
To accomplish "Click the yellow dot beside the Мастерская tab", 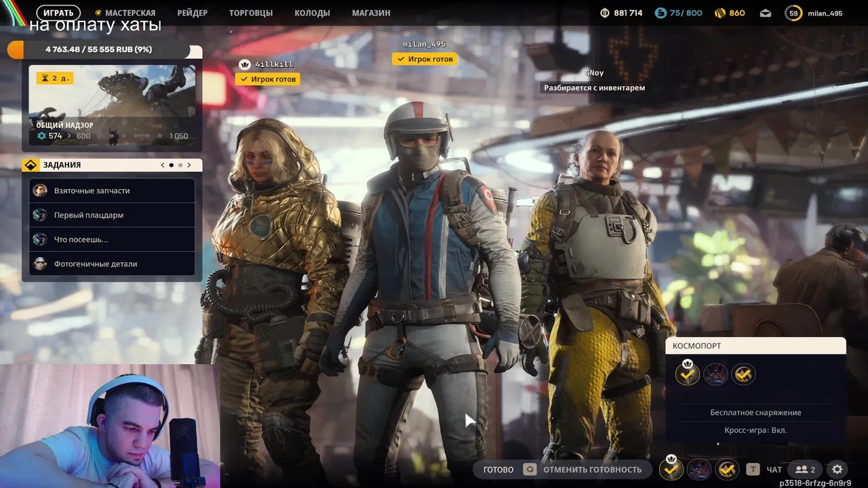I will [x=98, y=13].
